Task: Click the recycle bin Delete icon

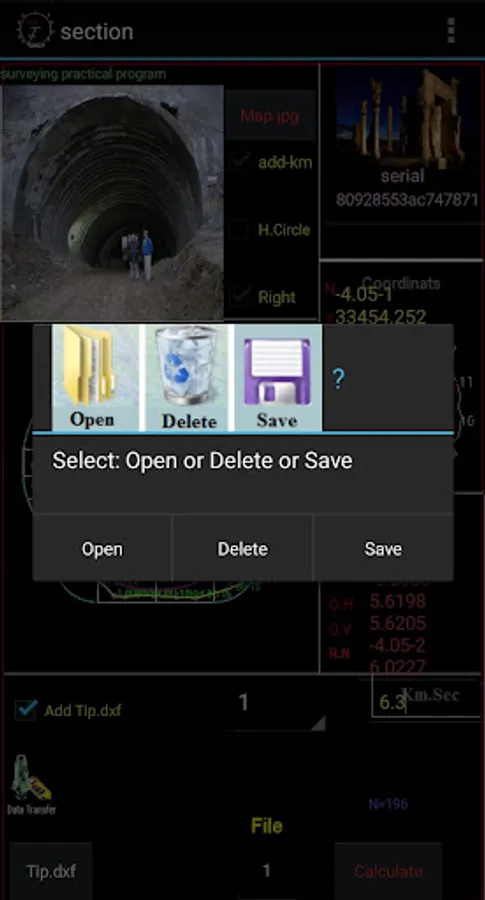Action: (187, 378)
